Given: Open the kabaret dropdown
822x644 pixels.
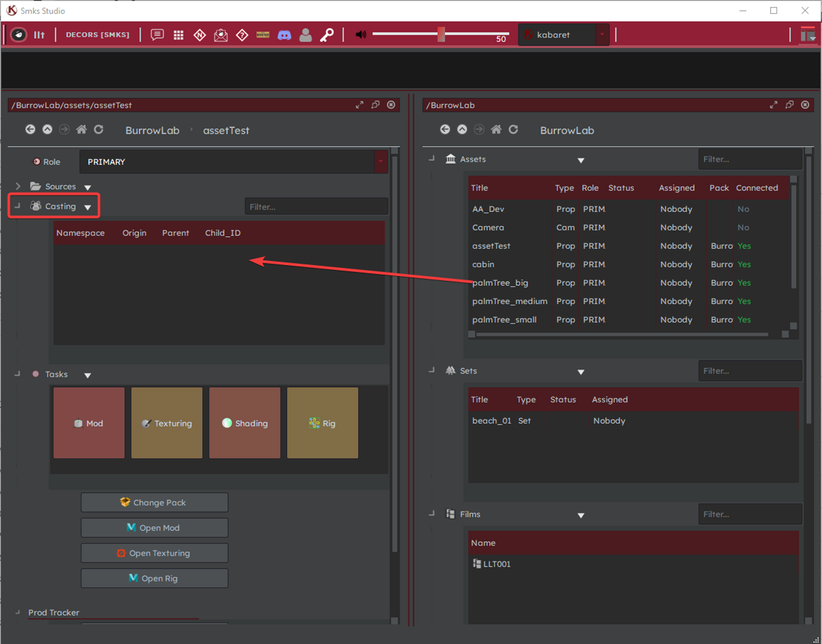Looking at the screenshot, I should (563, 35).
